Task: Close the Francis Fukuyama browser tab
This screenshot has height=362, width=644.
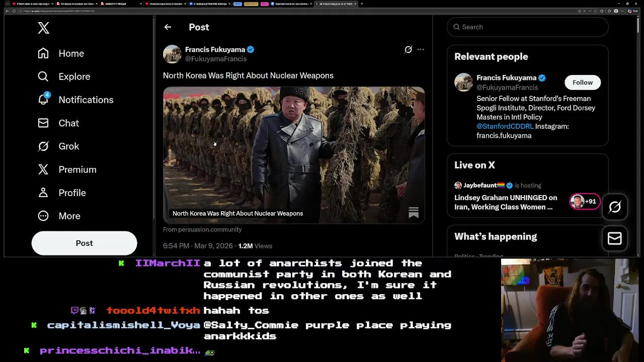Action: point(355,4)
